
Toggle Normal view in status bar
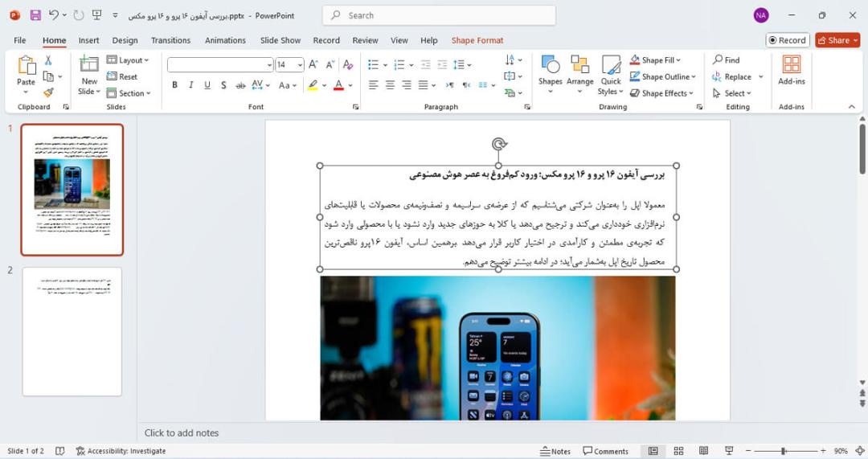653,451
